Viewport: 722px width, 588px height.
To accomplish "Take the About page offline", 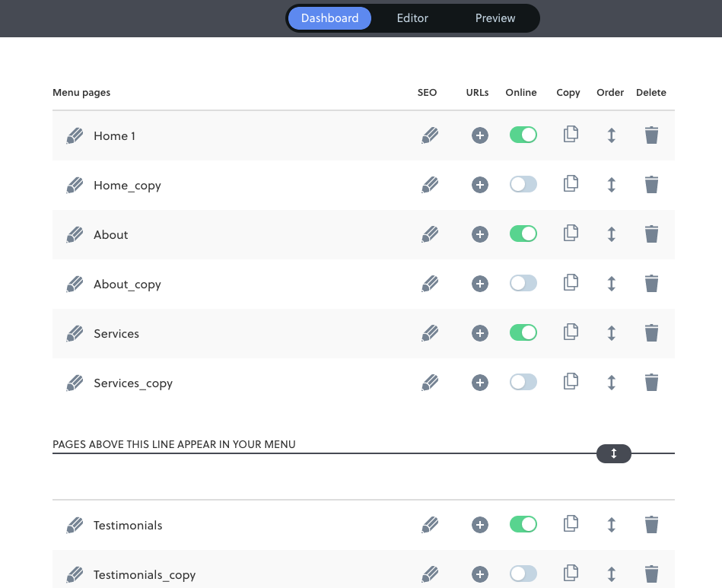I will pyautogui.click(x=523, y=234).
